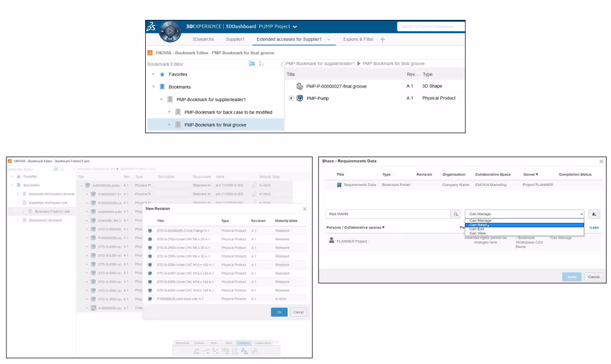Select P-00000028-case back side row
611x364 pixels.
(x=226, y=299)
